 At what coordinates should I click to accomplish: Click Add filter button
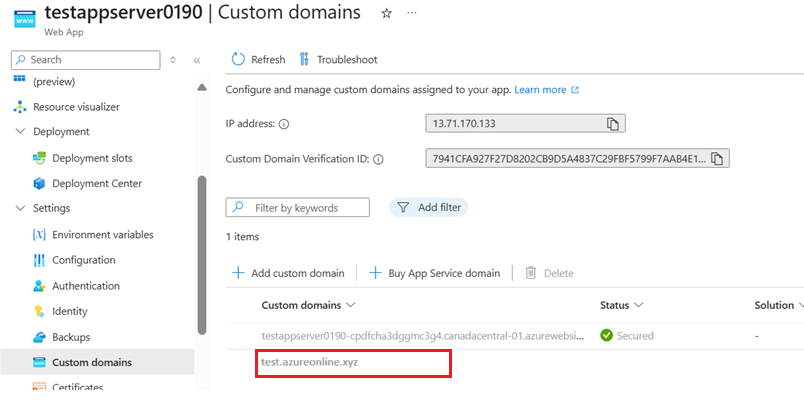[429, 208]
